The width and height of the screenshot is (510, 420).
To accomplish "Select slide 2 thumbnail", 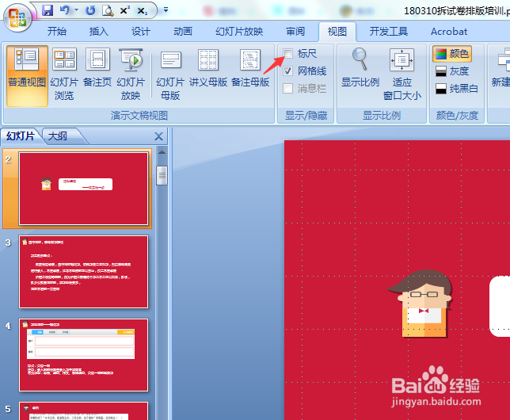I will pos(84,189).
